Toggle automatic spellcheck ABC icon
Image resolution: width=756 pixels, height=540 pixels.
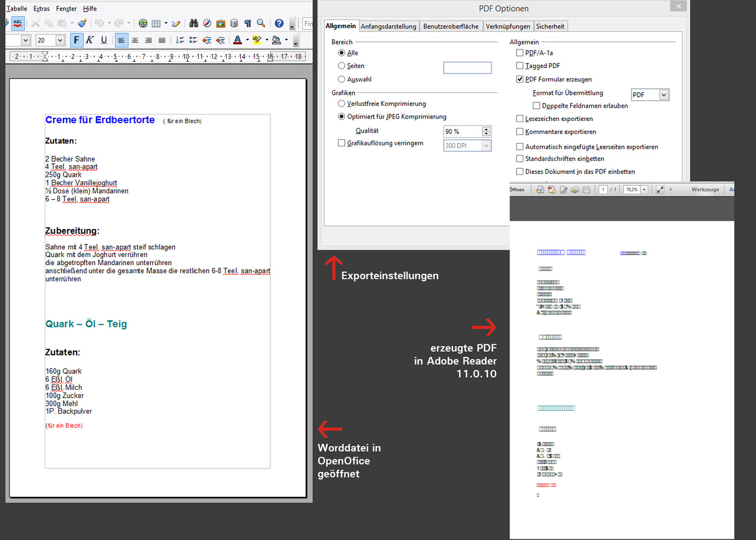click(18, 23)
